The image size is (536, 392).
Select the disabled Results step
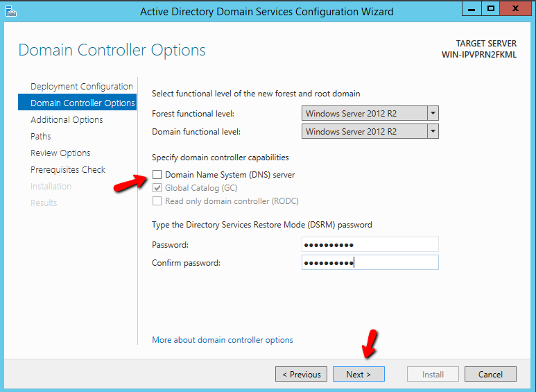(x=44, y=203)
